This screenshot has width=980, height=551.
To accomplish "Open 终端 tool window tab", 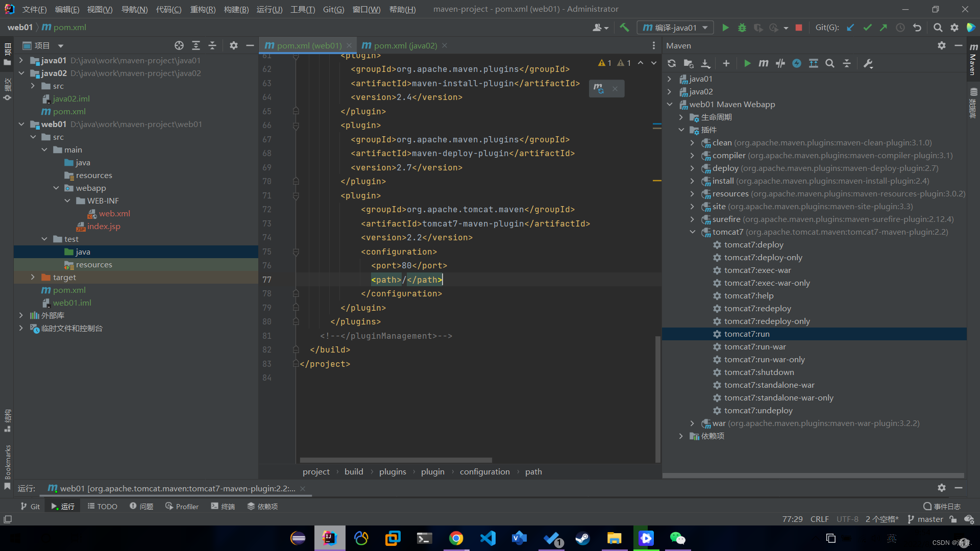I will 223,506.
